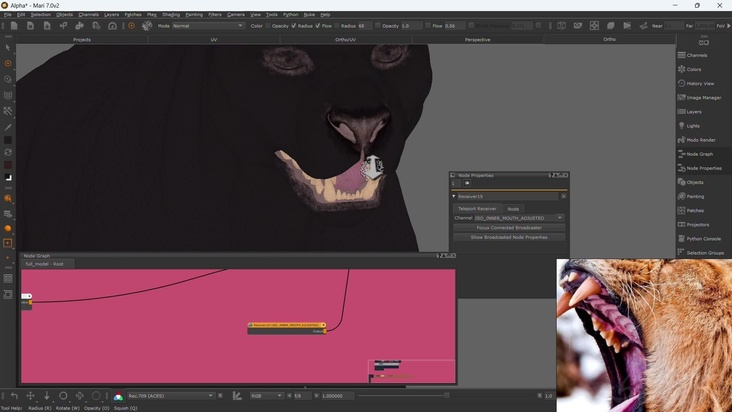Click the foreground color swatch in left toolbar

pos(8,140)
